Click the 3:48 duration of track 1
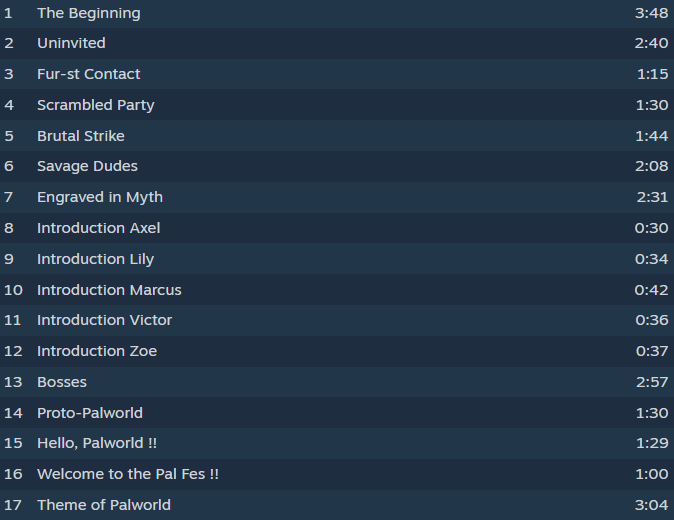674x520 pixels. pyautogui.click(x=652, y=13)
